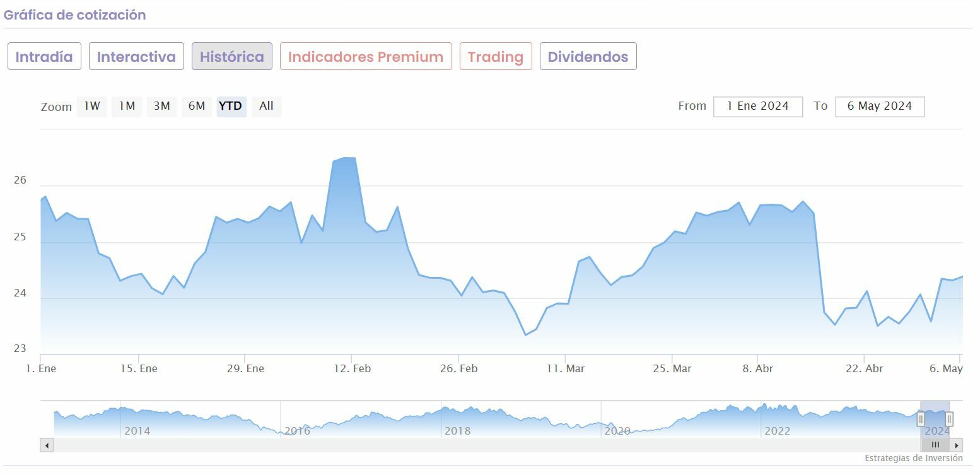Viewport: 980px width, 475px height.
Task: Click the scrollbar thumb grip
Action: 936,445
